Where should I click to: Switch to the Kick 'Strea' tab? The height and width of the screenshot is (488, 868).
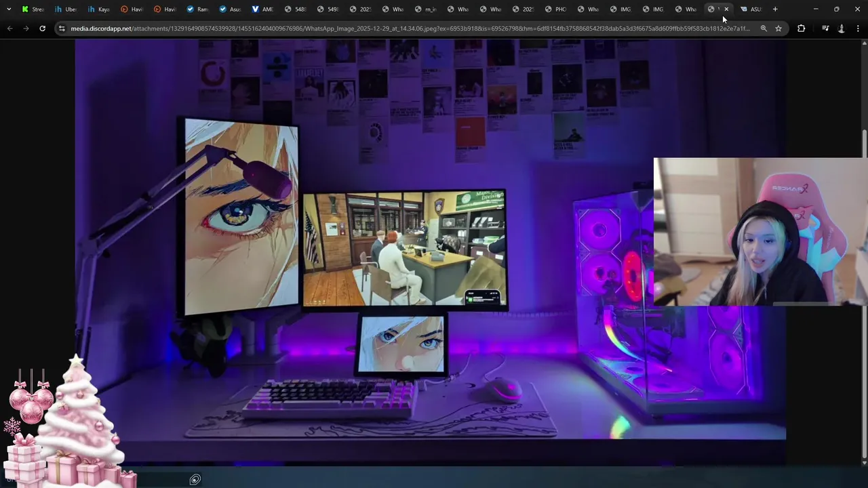click(x=33, y=9)
